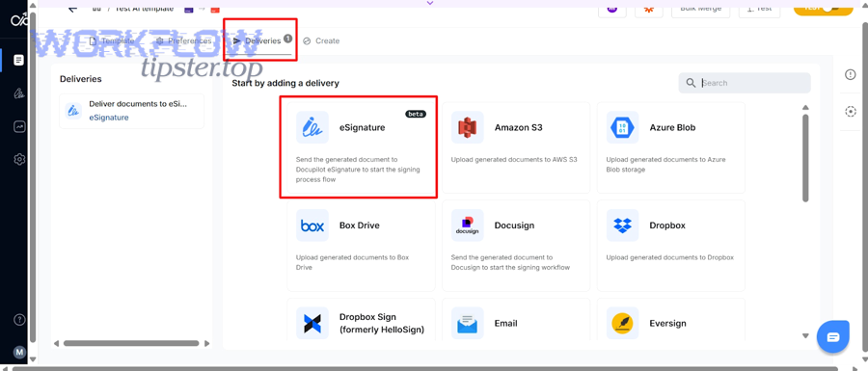This screenshot has height=371, width=868.
Task: Click the eSignature icon in Deliveries list
Action: tap(73, 111)
